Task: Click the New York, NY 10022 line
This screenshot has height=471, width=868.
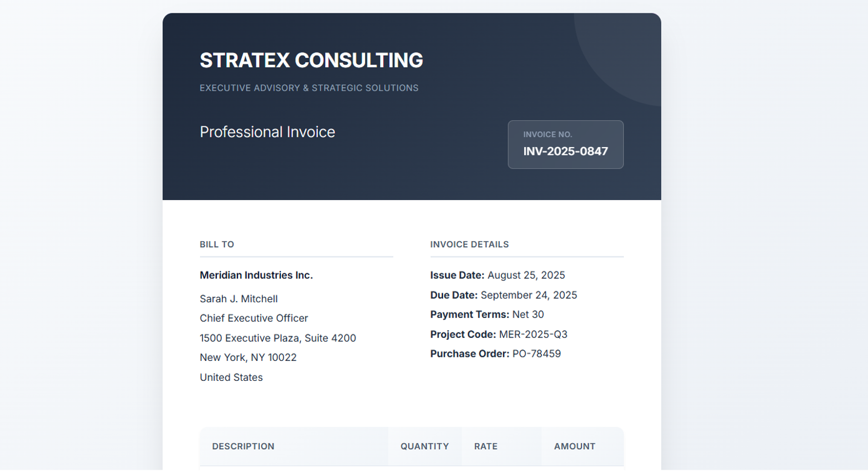Action: click(248, 357)
